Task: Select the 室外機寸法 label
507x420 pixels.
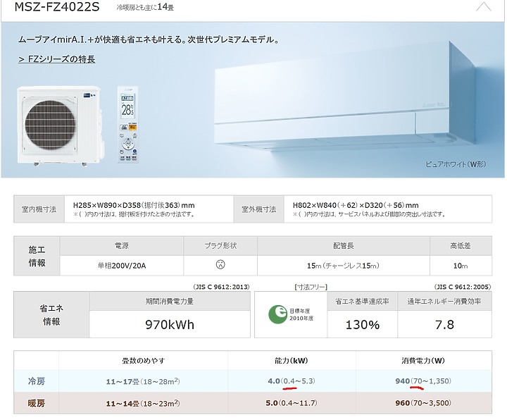Action: [258, 209]
